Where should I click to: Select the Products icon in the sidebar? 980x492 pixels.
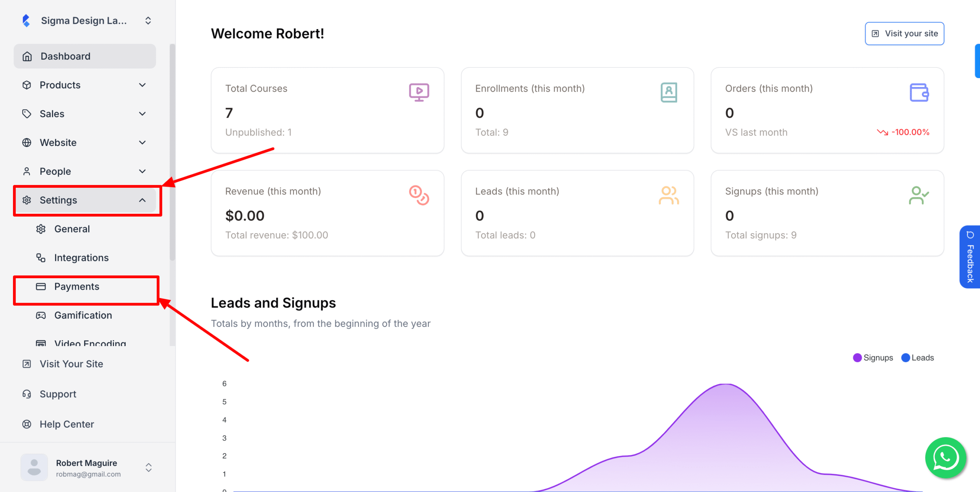tap(27, 85)
